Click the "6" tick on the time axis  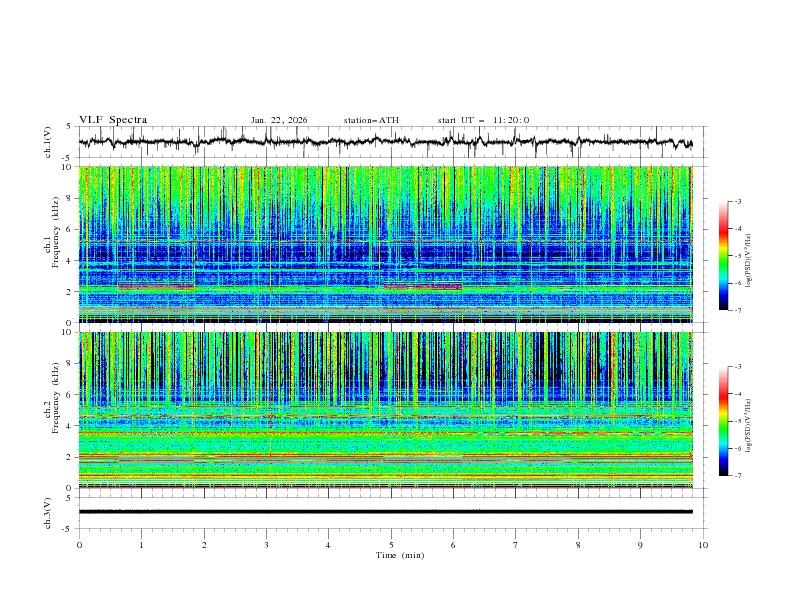coord(453,545)
